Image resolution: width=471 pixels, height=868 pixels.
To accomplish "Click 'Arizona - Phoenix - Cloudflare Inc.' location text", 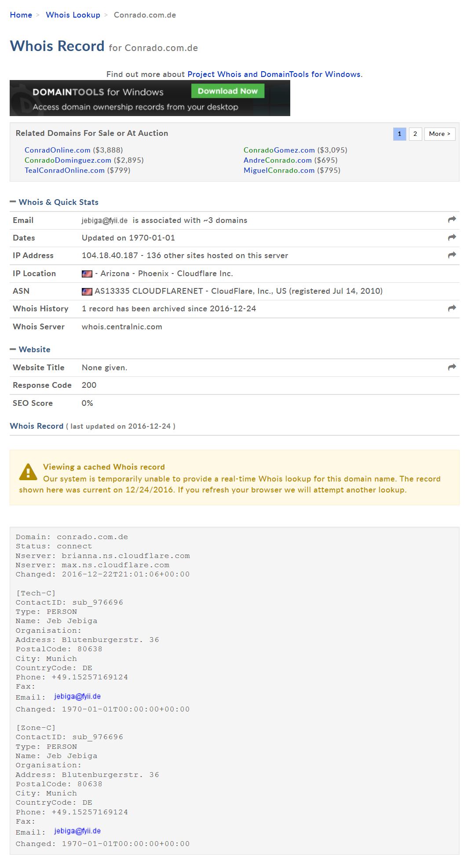I will pos(167,274).
